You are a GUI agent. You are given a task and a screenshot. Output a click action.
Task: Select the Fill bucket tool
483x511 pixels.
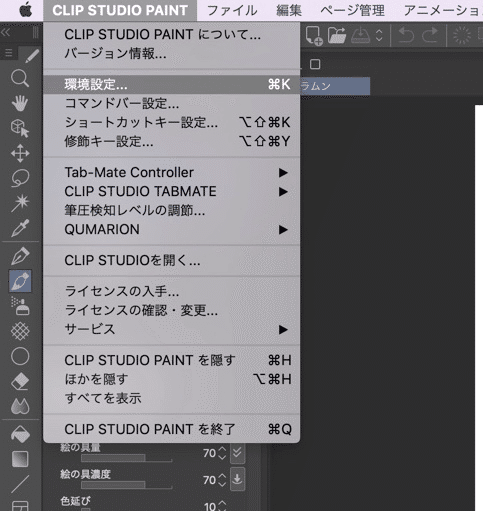20,434
